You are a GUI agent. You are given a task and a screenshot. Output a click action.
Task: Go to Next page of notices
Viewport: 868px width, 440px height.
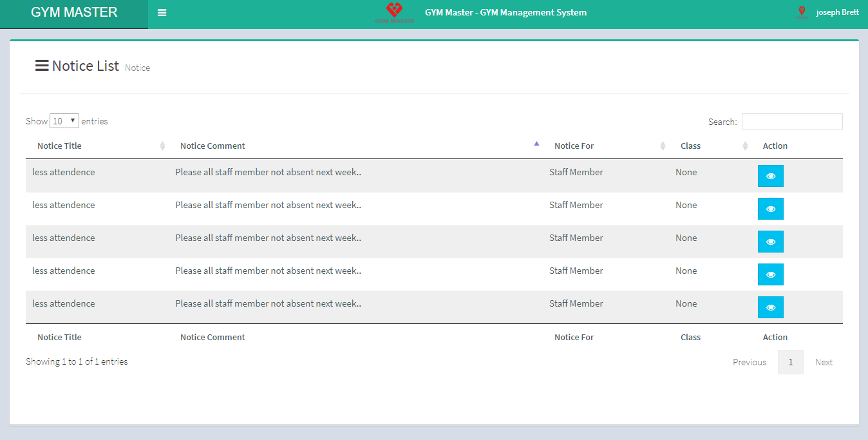pos(824,362)
